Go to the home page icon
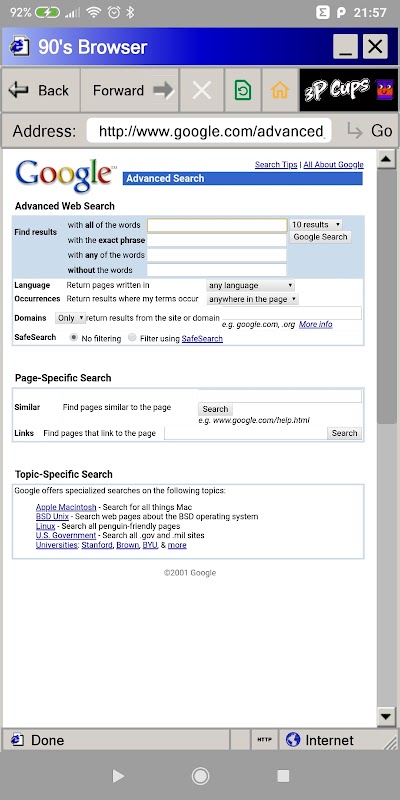 point(280,91)
